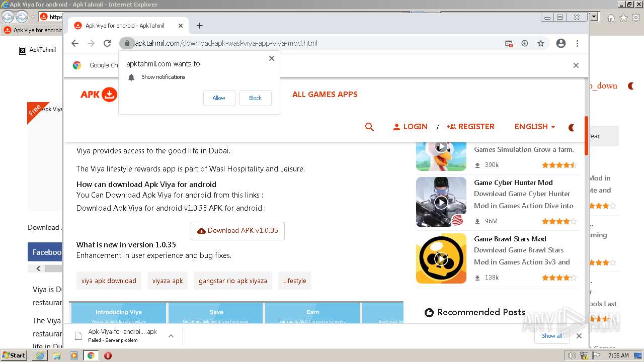Play Game Cyber Hunter Mod thumbnail

coord(441,202)
